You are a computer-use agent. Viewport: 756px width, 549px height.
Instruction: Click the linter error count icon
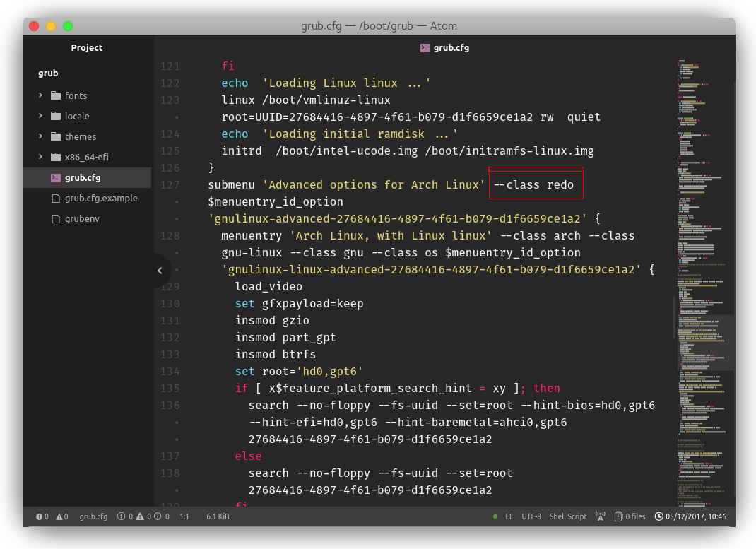[x=39, y=516]
